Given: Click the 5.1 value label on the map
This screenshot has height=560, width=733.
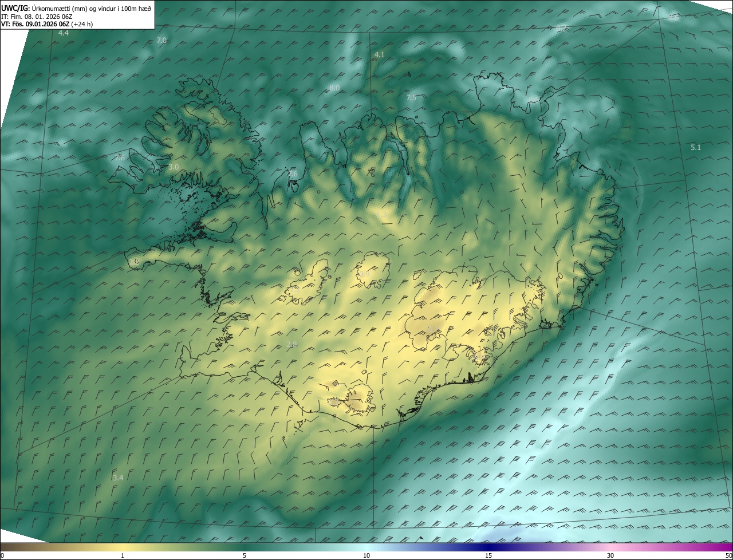Looking at the screenshot, I should click(696, 147).
